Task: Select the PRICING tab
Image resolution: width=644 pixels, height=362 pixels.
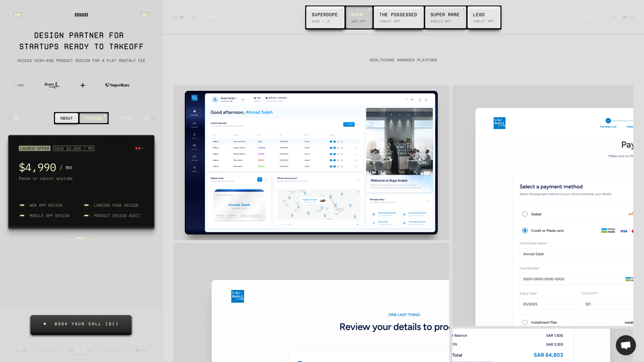Action: (x=94, y=118)
